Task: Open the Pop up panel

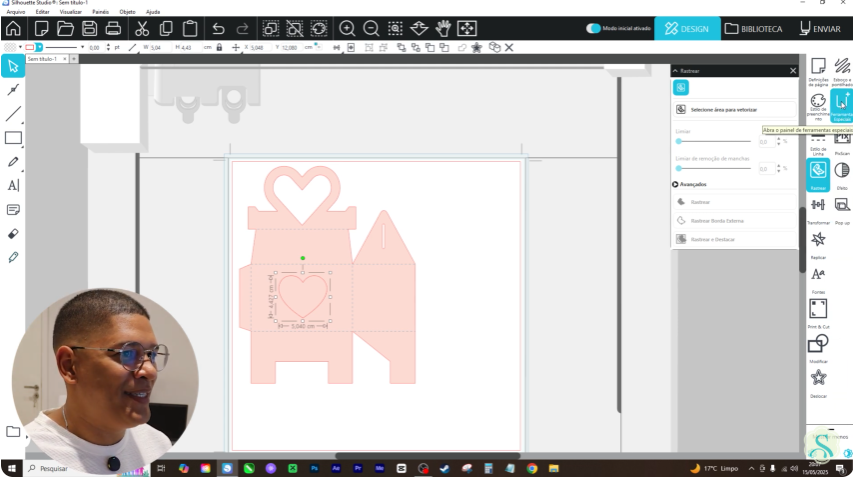Action: click(842, 210)
